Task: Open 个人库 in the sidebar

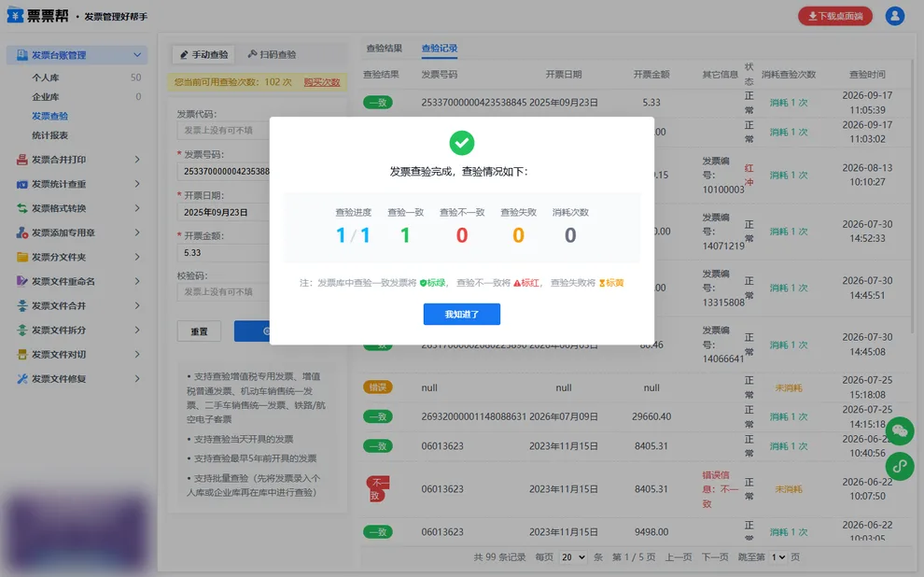Action: point(46,77)
